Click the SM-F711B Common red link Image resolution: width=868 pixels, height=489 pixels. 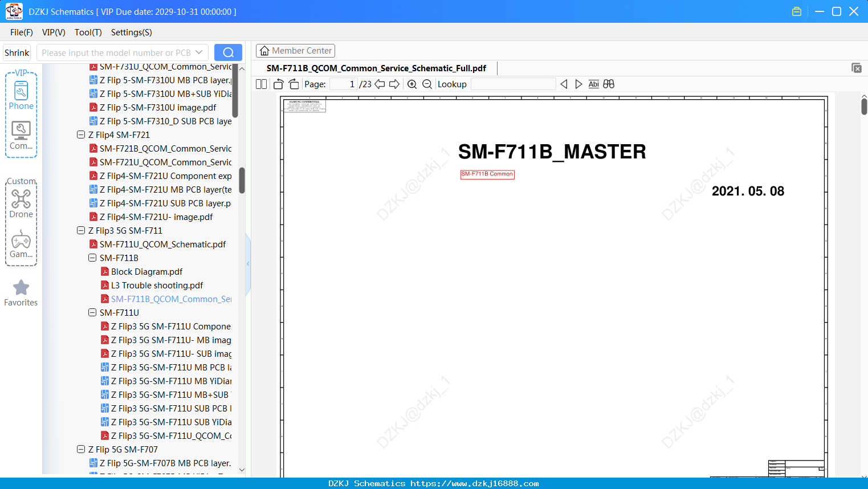(487, 174)
